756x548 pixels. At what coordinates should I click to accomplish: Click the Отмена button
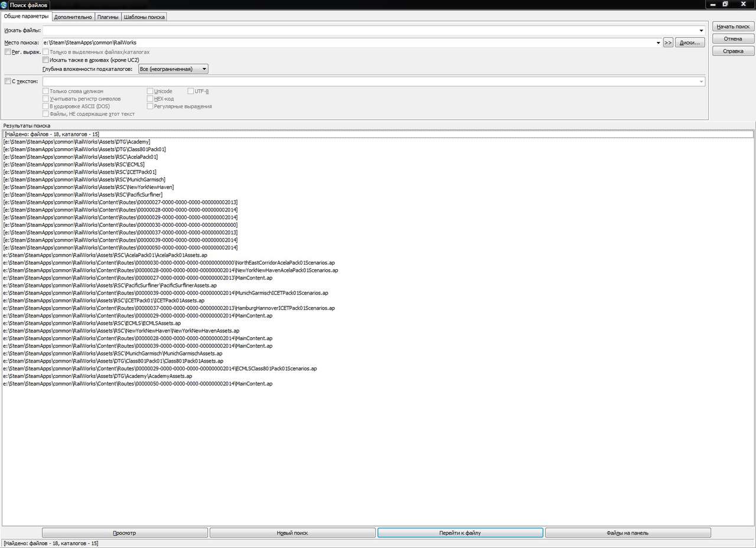[733, 39]
